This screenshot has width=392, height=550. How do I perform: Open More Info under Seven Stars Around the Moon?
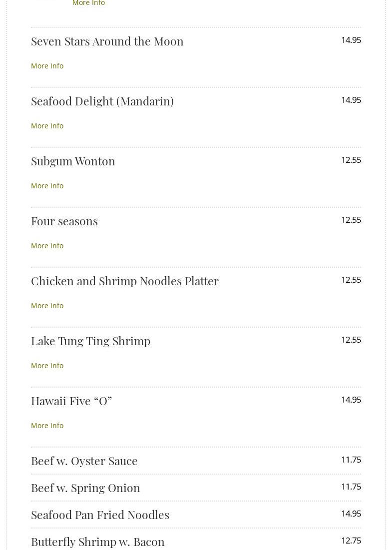coord(47,66)
